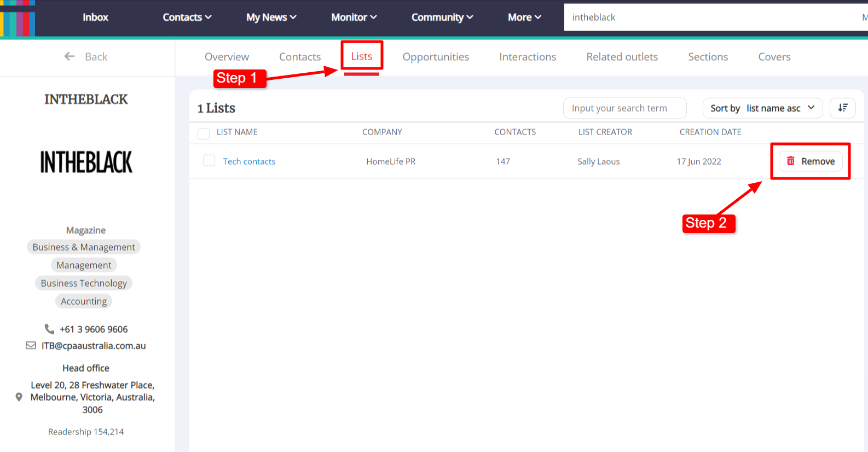Click the ITB@cpaaustralia.com.au email link

[94, 346]
